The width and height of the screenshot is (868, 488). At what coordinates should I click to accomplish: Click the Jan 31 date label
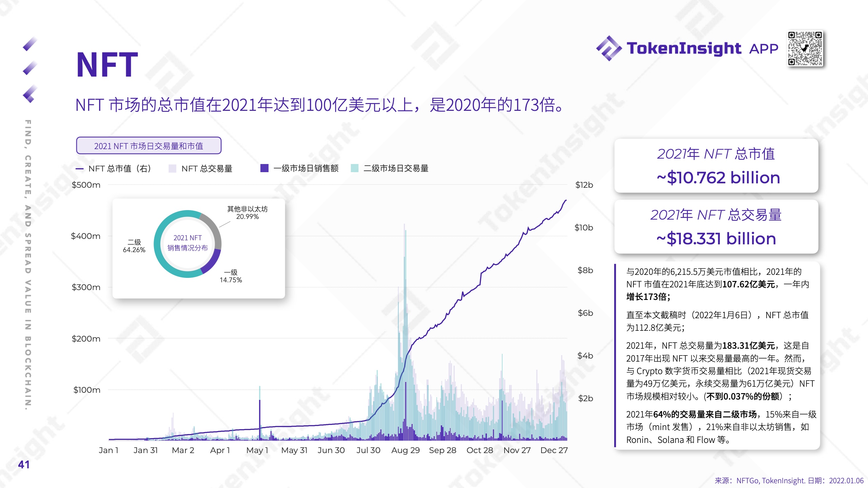click(x=145, y=450)
